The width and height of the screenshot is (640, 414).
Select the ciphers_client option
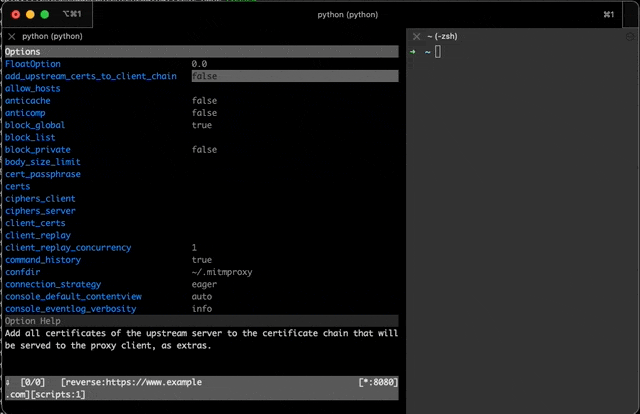(x=40, y=199)
